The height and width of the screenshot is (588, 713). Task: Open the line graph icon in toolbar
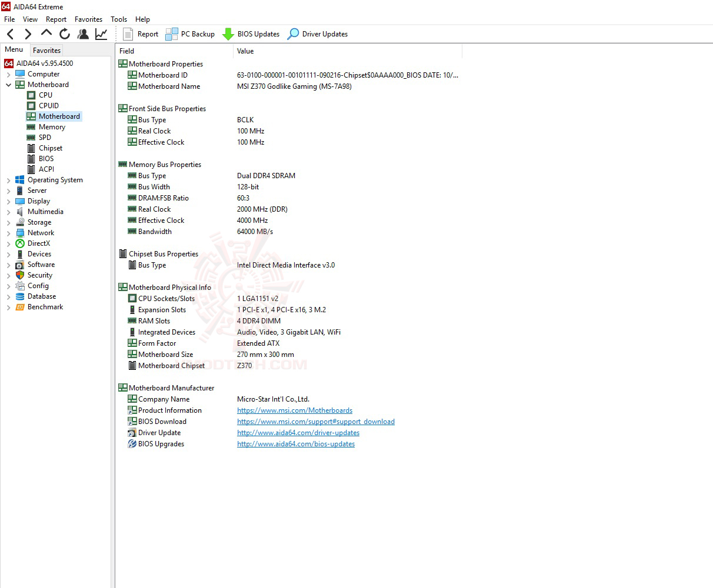coord(101,34)
